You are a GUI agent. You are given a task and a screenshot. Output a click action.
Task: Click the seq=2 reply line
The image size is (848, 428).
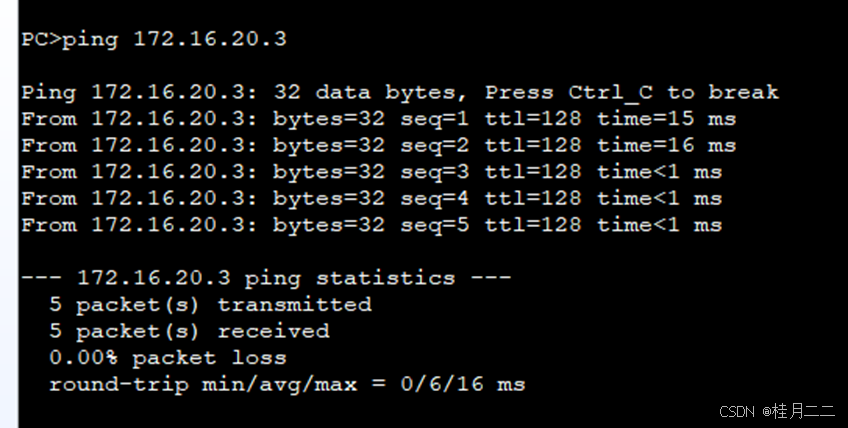click(x=379, y=146)
